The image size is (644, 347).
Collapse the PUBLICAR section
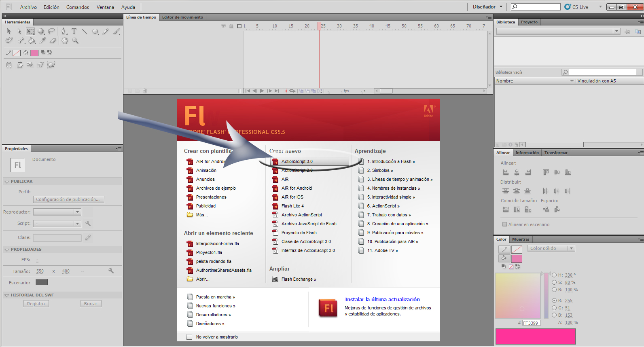tap(6, 182)
